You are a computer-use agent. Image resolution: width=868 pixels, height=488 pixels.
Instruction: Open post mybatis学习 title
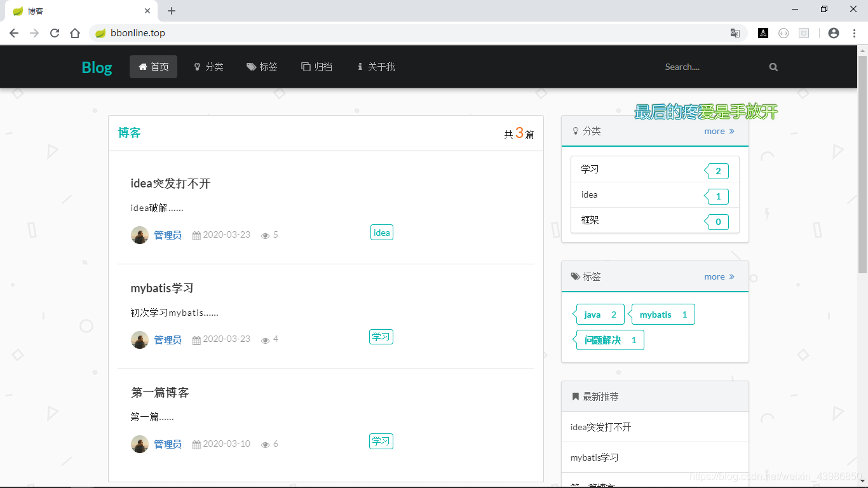[x=162, y=288]
